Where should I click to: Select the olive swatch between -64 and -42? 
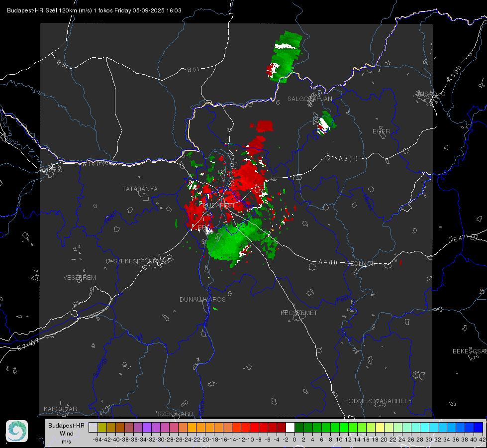coord(102,427)
